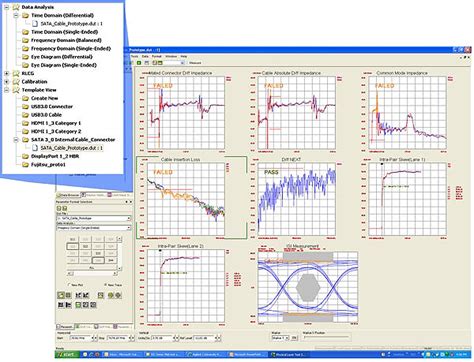Open the Data Analysis dropdown
Viewport: 474px width, 362px height.
(x=94, y=228)
